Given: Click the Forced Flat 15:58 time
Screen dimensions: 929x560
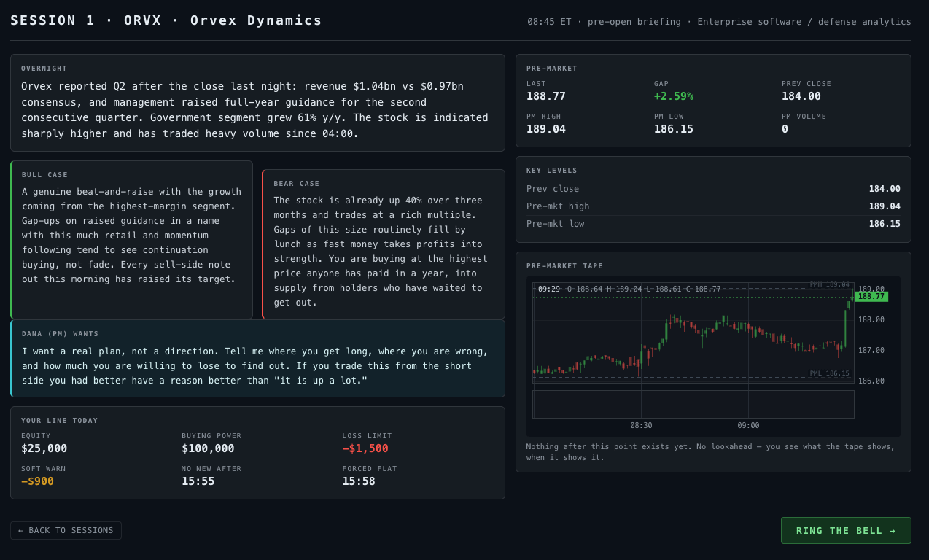Looking at the screenshot, I should pos(359,481).
